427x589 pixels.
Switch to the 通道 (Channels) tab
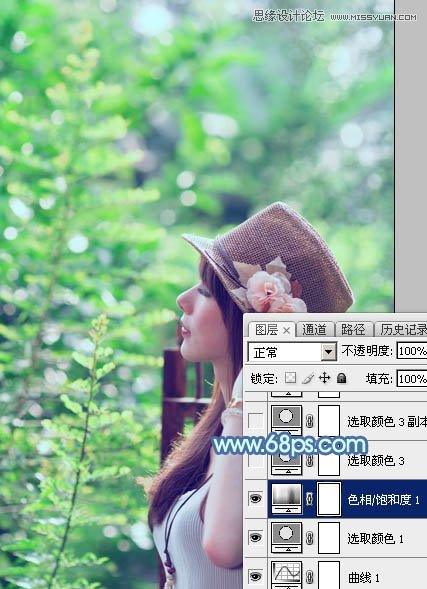coord(315,329)
